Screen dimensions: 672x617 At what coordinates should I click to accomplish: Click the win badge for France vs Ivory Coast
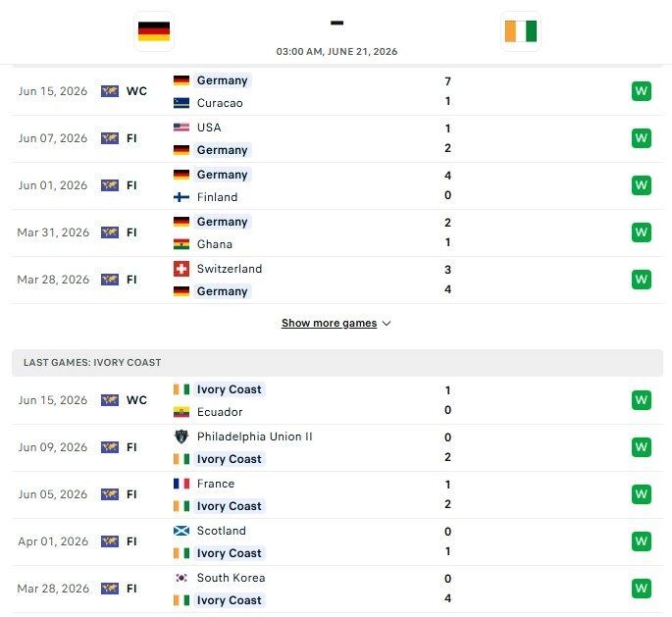pyautogui.click(x=642, y=494)
